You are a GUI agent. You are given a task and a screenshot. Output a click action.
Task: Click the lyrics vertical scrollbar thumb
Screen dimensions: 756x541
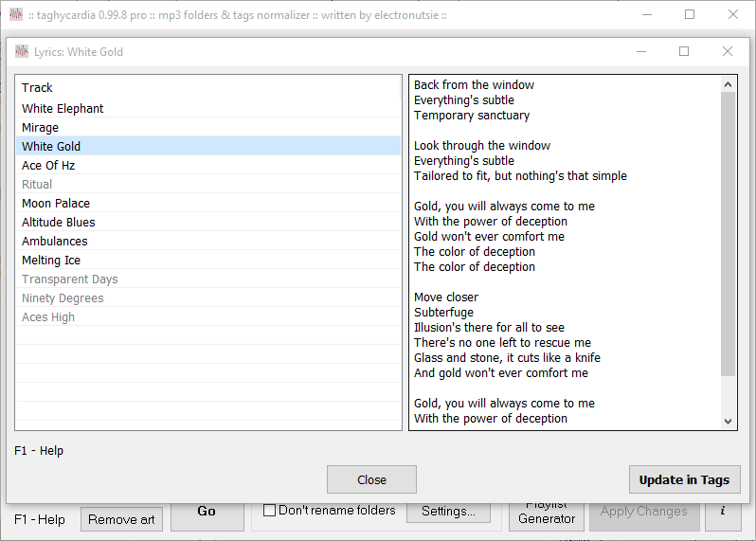[728, 234]
